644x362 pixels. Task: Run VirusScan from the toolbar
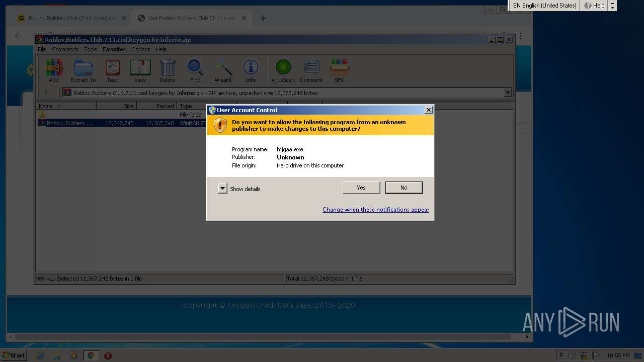[283, 70]
